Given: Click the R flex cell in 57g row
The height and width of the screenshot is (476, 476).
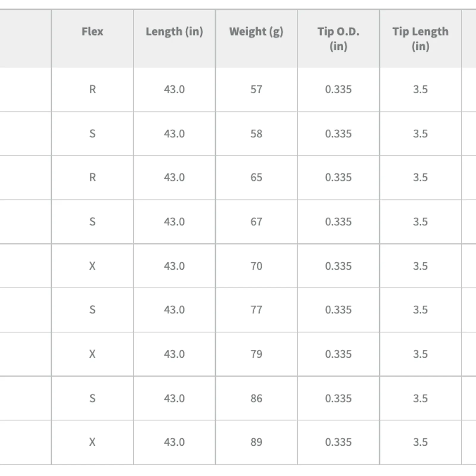Looking at the screenshot, I should point(93,90).
